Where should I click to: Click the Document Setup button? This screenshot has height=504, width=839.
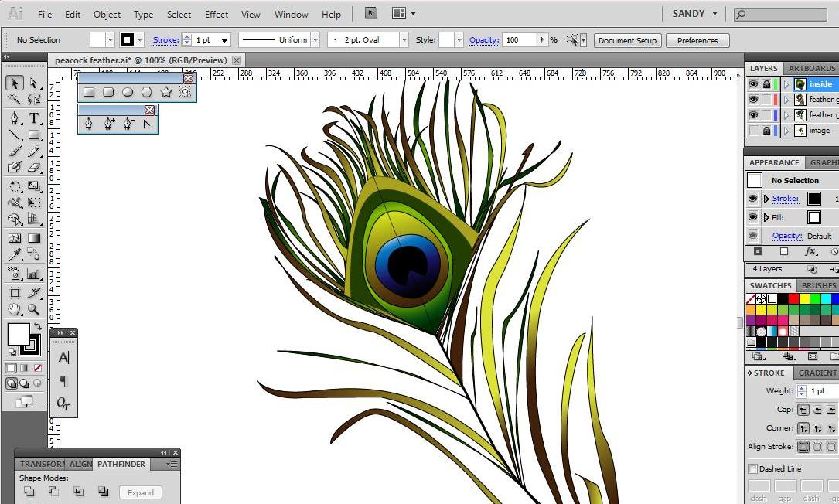[627, 41]
